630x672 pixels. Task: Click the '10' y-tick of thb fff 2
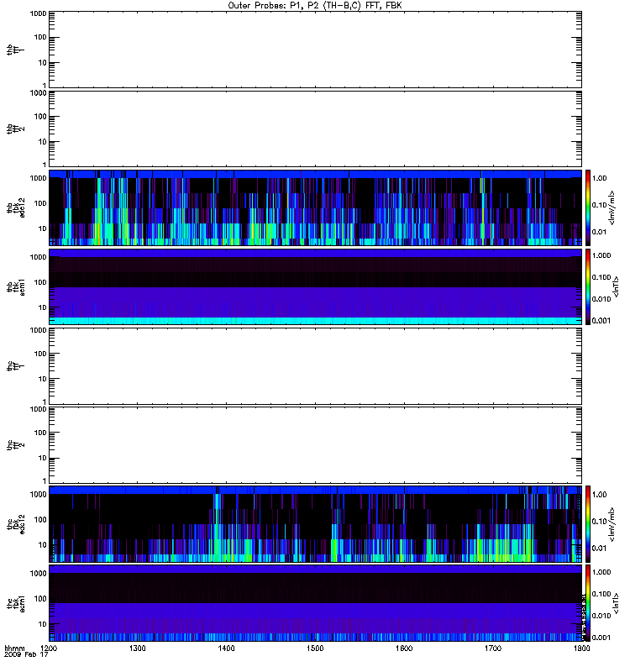[x=43, y=141]
